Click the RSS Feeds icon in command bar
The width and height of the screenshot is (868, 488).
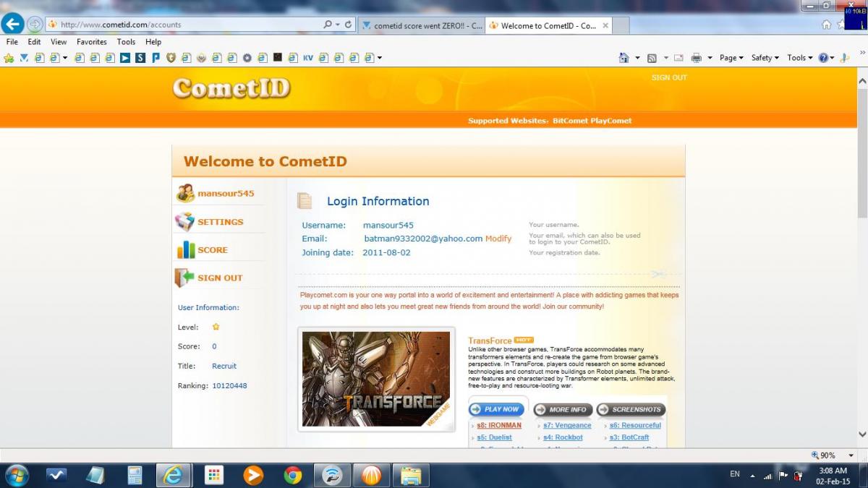click(652, 58)
